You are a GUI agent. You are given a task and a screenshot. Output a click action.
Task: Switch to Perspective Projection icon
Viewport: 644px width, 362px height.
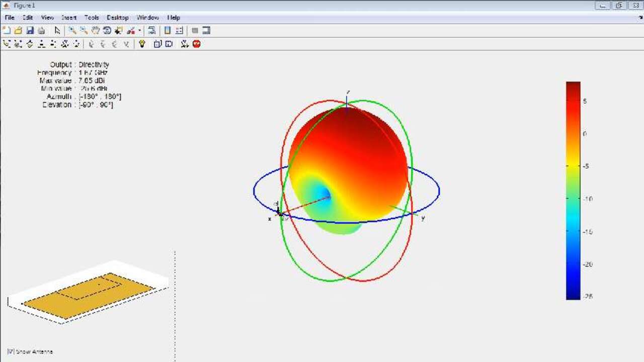point(169,44)
